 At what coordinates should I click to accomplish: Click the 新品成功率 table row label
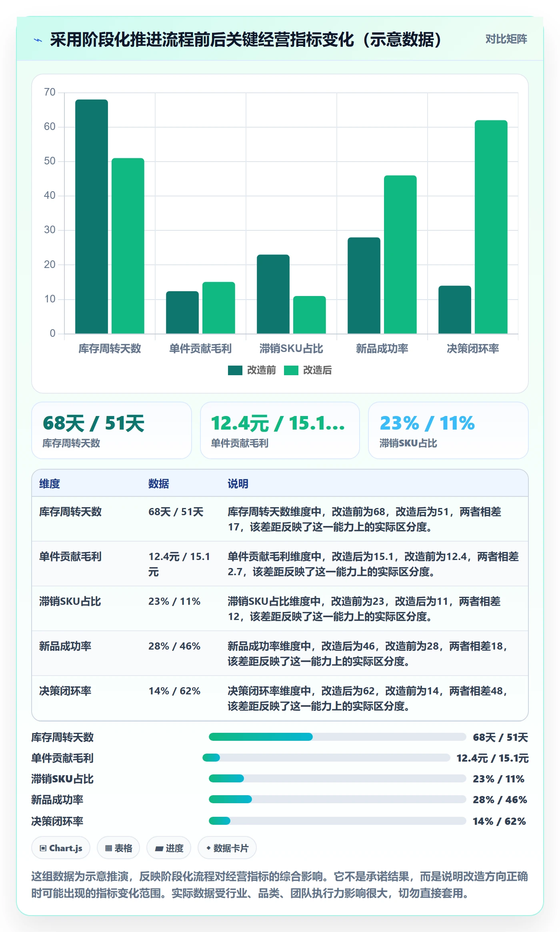(x=65, y=646)
